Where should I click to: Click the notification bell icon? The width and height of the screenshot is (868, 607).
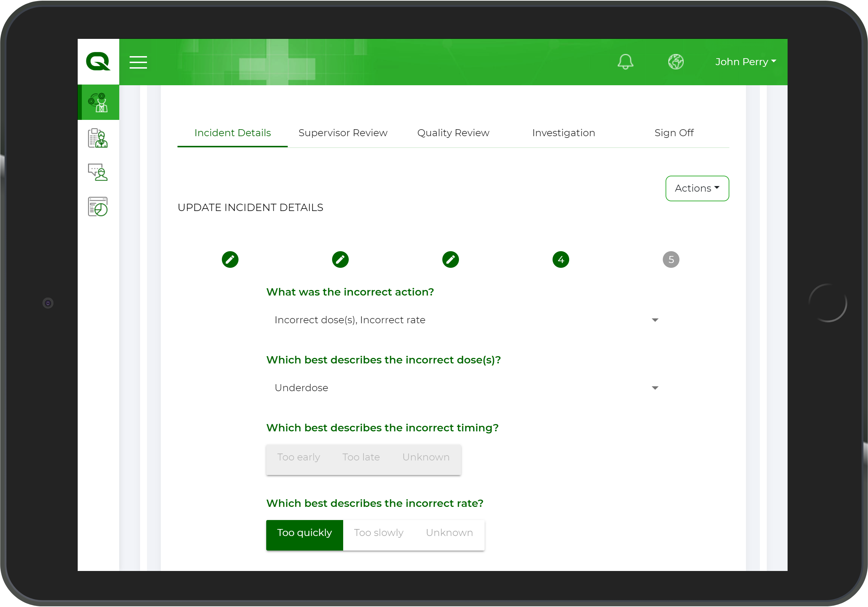pos(625,62)
